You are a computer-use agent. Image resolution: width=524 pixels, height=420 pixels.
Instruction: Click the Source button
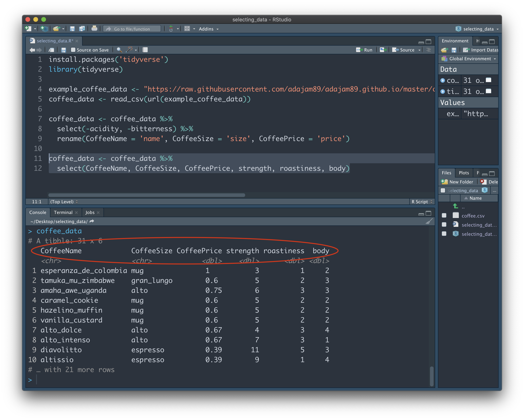(x=403, y=50)
